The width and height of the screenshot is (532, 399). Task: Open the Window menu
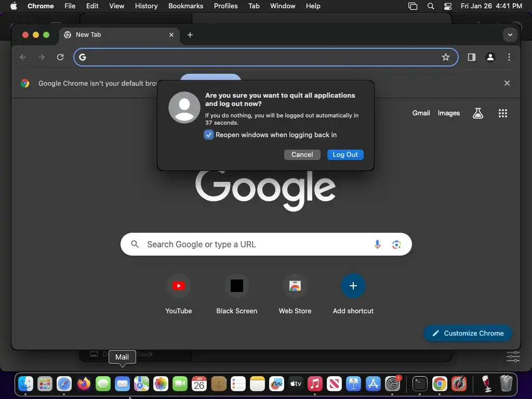283,6
